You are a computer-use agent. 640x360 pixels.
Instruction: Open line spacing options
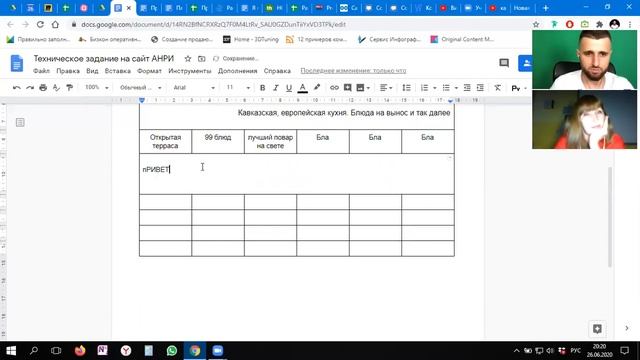(x=406, y=88)
